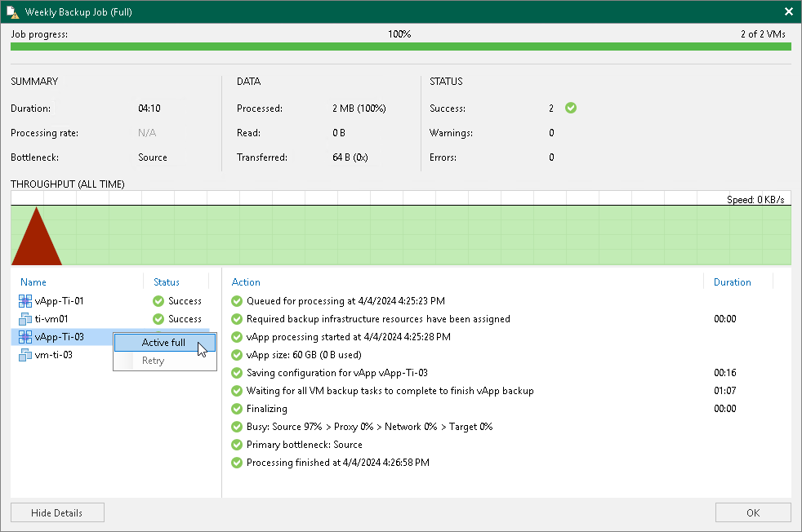
Task: Click the vApp-Ti-03 container icon
Action: (x=25, y=336)
